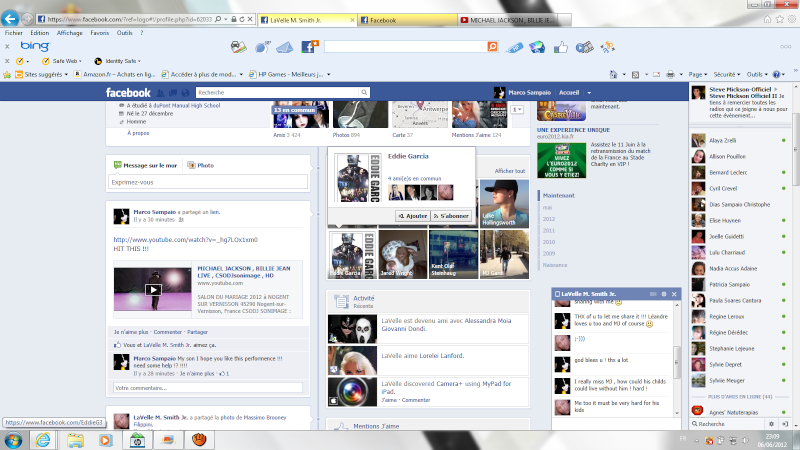Open Facebook account dropdown arrow
Image resolution: width=800 pixels, height=450 pixels.
[589, 93]
